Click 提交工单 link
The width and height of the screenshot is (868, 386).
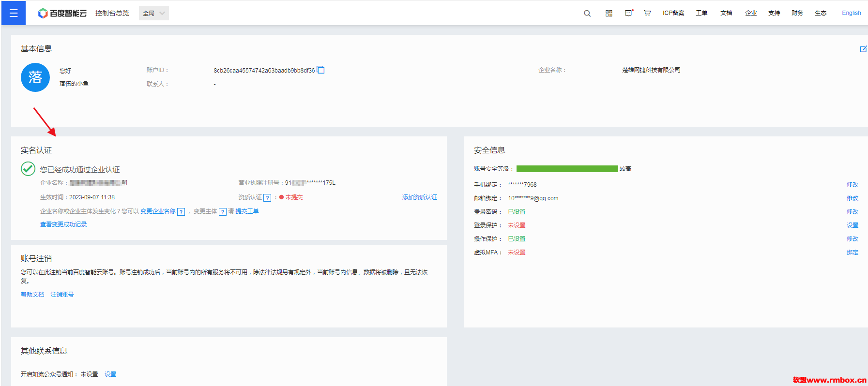click(x=247, y=211)
